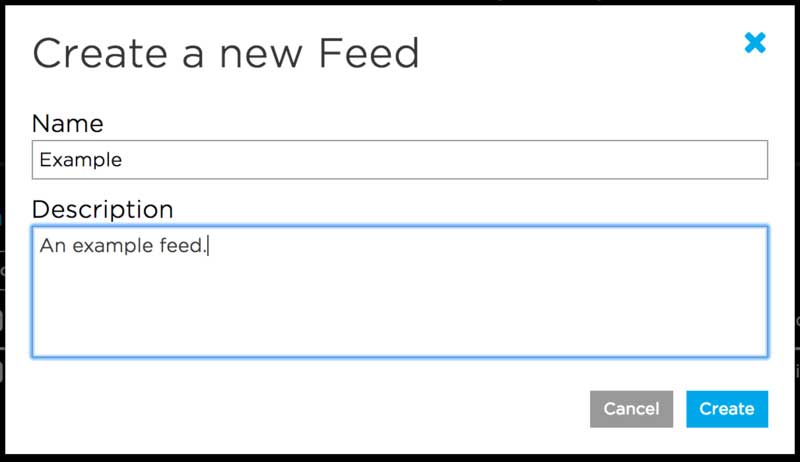This screenshot has width=800, height=462.
Task: Click the Description field label
Action: pyautogui.click(x=103, y=210)
